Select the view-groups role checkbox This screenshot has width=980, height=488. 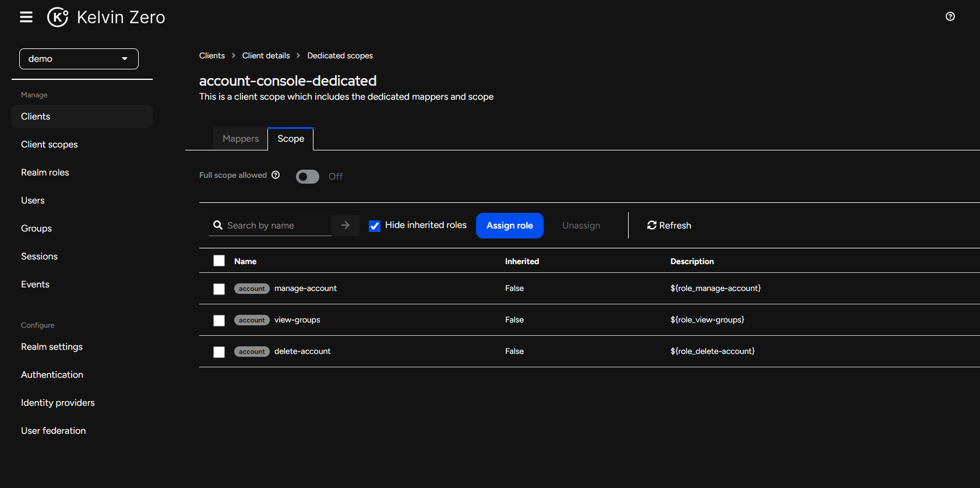[x=219, y=321]
